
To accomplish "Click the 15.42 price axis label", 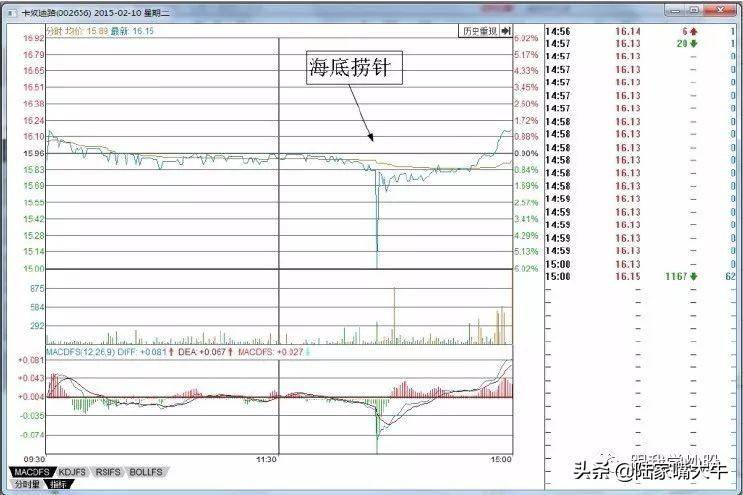I will click(x=34, y=219).
